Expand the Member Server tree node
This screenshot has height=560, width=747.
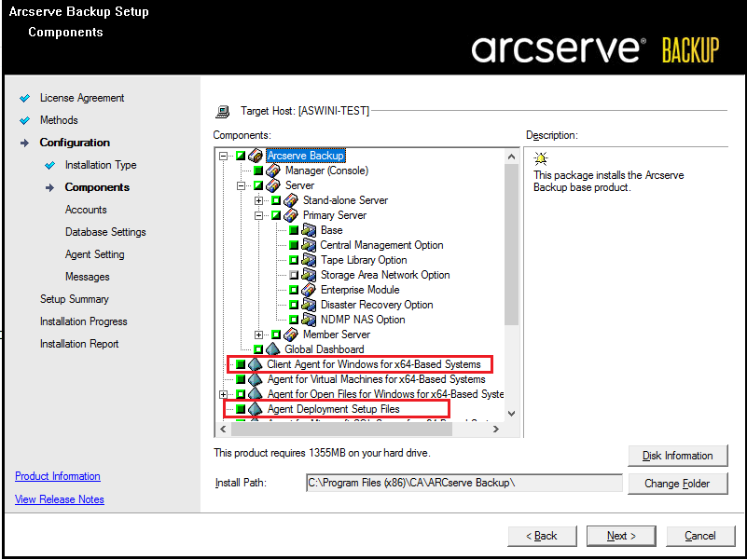(x=258, y=335)
